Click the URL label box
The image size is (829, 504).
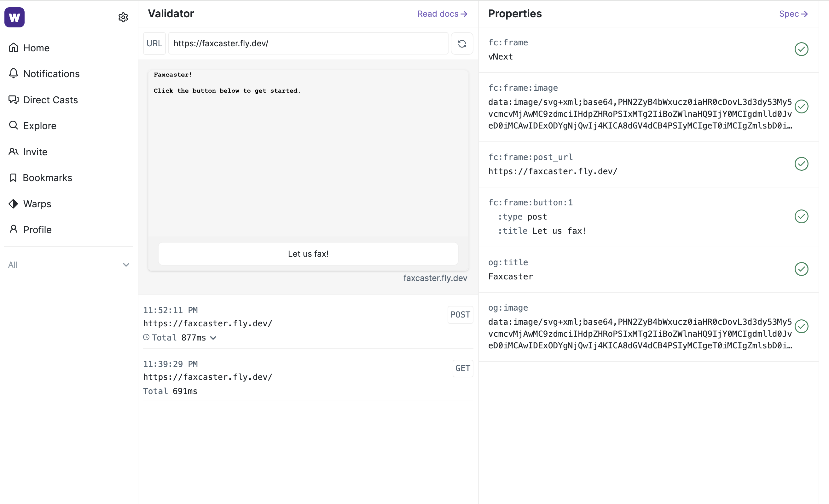click(154, 43)
